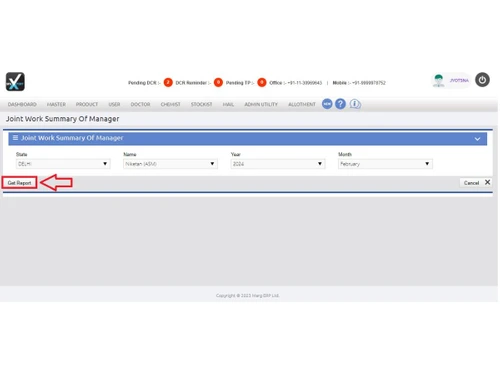Open the Year dropdown showing 2024
The height and width of the screenshot is (375, 500).
[x=278, y=164]
